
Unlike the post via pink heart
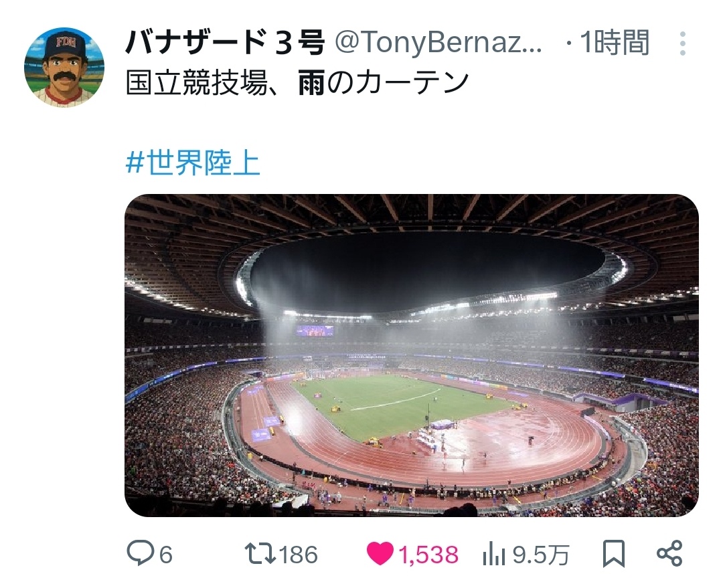pyautogui.click(x=380, y=554)
